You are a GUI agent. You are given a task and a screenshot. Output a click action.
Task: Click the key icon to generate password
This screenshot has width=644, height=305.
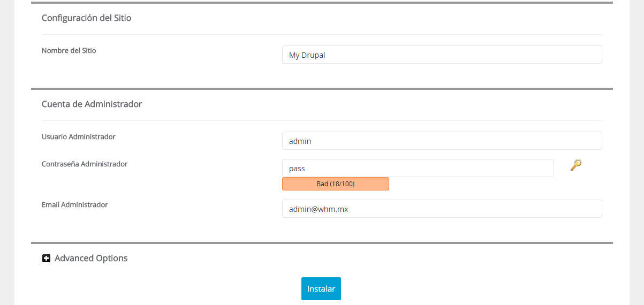575,165
